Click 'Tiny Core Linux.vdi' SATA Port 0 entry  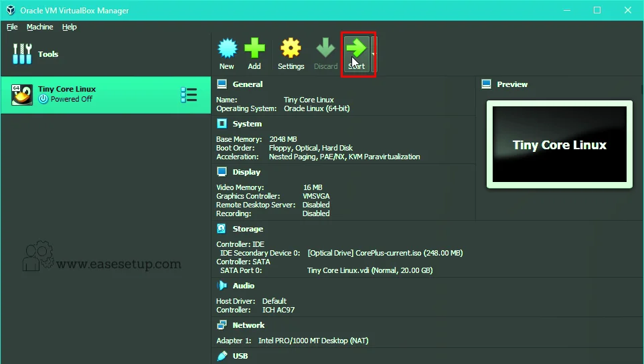point(370,270)
